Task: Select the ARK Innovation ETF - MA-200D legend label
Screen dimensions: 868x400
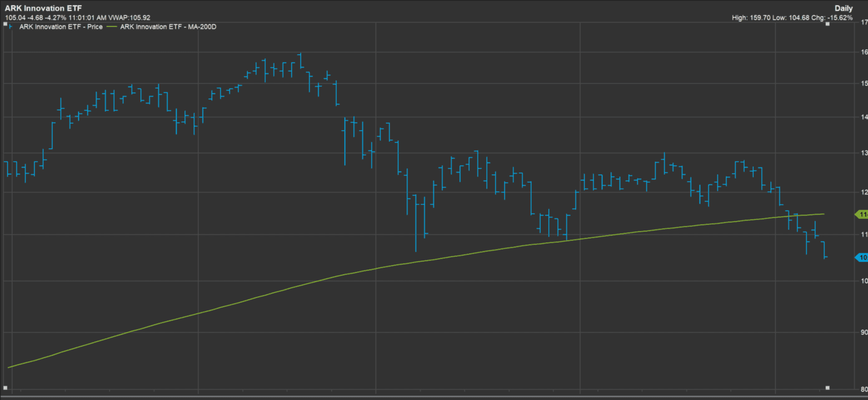Action: pyautogui.click(x=168, y=27)
